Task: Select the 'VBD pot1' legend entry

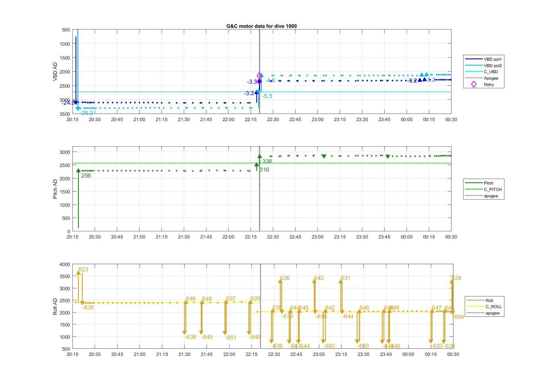Action: (484, 59)
